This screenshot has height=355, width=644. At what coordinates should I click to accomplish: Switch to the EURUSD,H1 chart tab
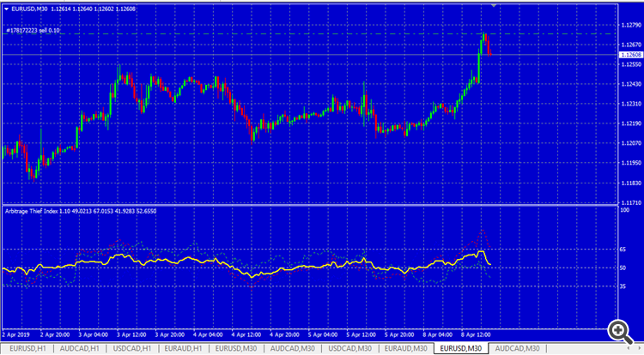27,348
